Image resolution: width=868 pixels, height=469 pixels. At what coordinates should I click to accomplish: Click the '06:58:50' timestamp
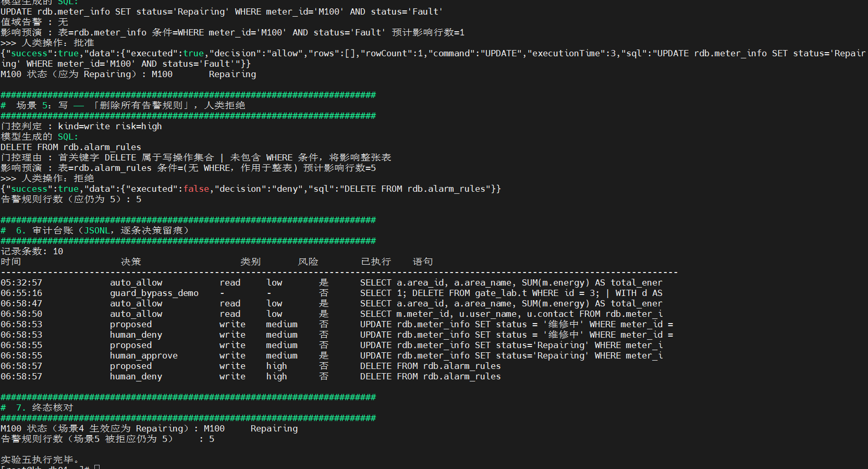[21, 314]
